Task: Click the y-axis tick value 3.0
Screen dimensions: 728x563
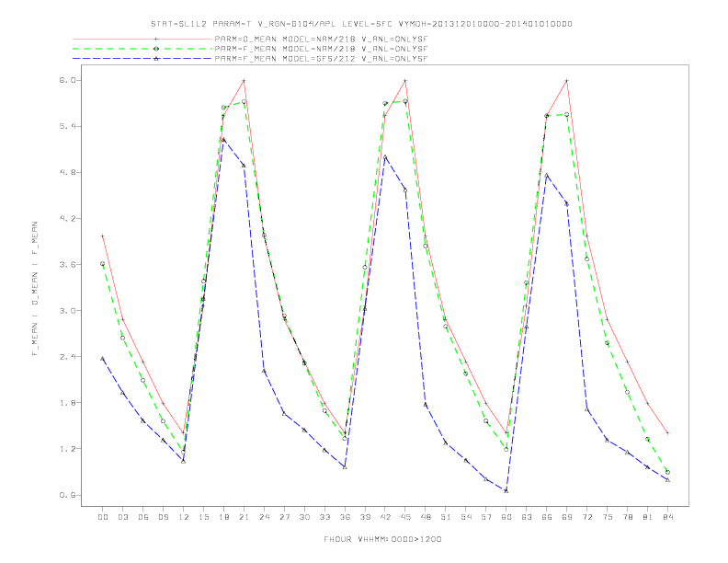Action: click(x=67, y=310)
